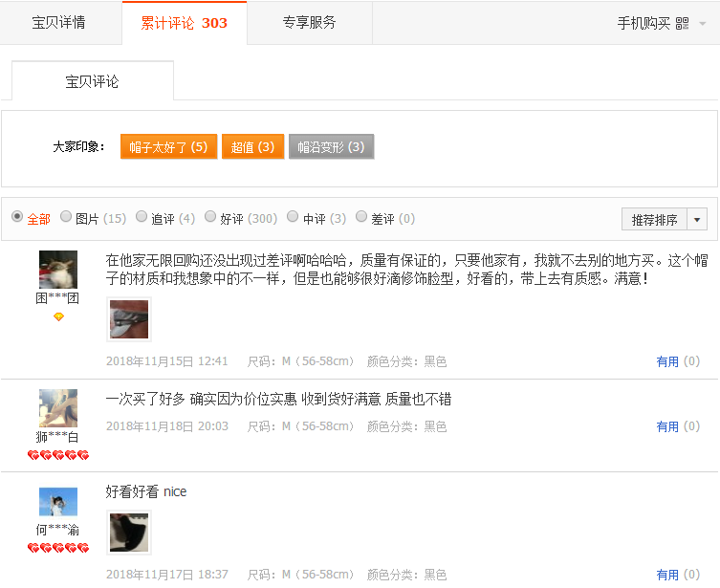
Task: Select the 好评 (300) radio filter
Action: [210, 216]
